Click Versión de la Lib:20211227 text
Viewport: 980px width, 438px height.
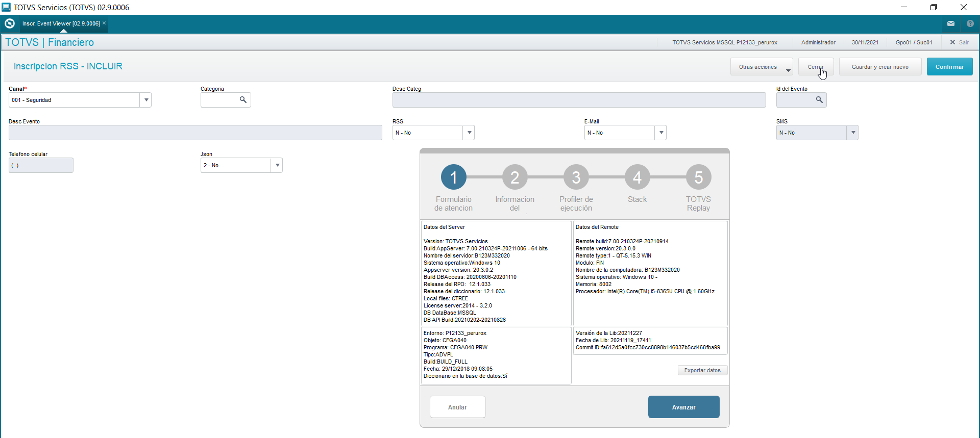608,333
